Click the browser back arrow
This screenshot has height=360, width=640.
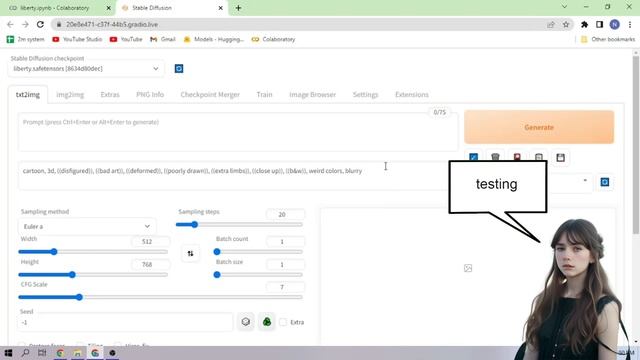10,24
